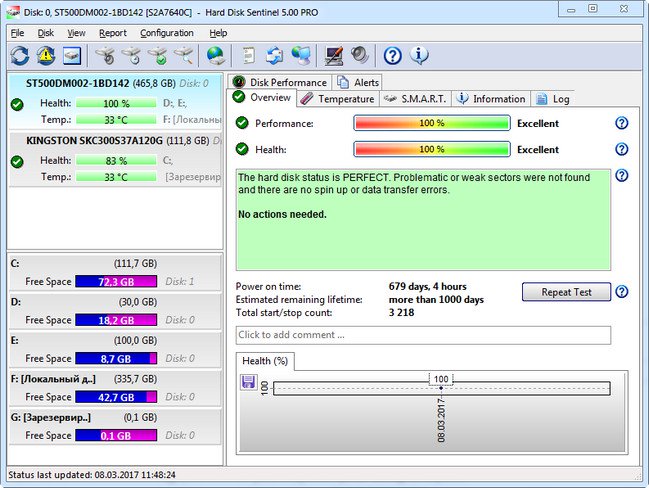Click the C: drive free space bar

click(116, 282)
